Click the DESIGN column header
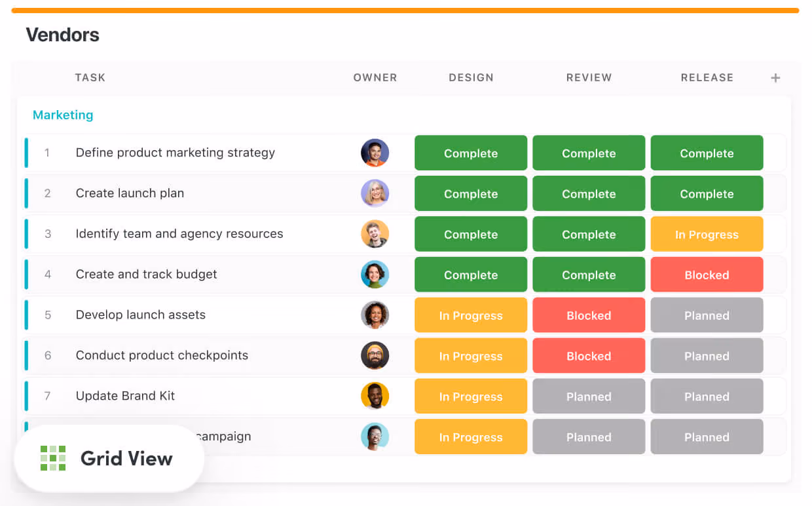This screenshot has width=812, height=506. (471, 77)
